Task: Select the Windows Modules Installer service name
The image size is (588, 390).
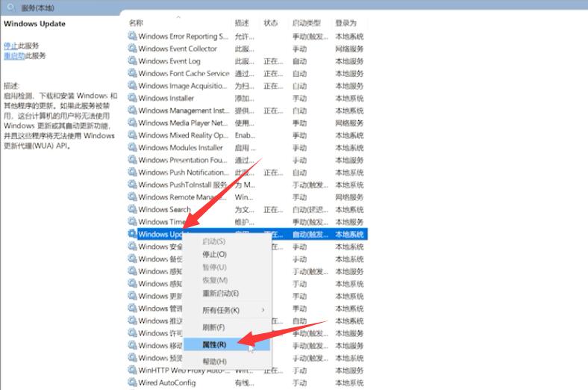Action: tap(181, 147)
